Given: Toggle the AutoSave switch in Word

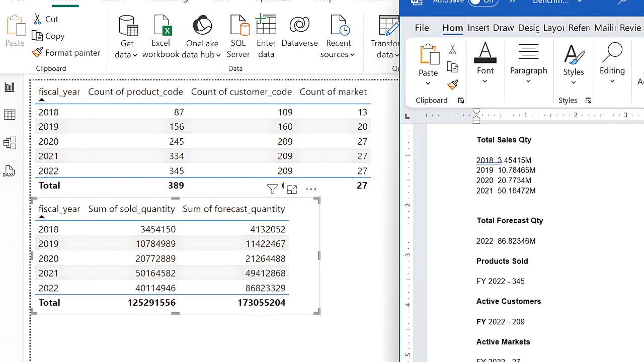Looking at the screenshot, I should tap(482, 2).
